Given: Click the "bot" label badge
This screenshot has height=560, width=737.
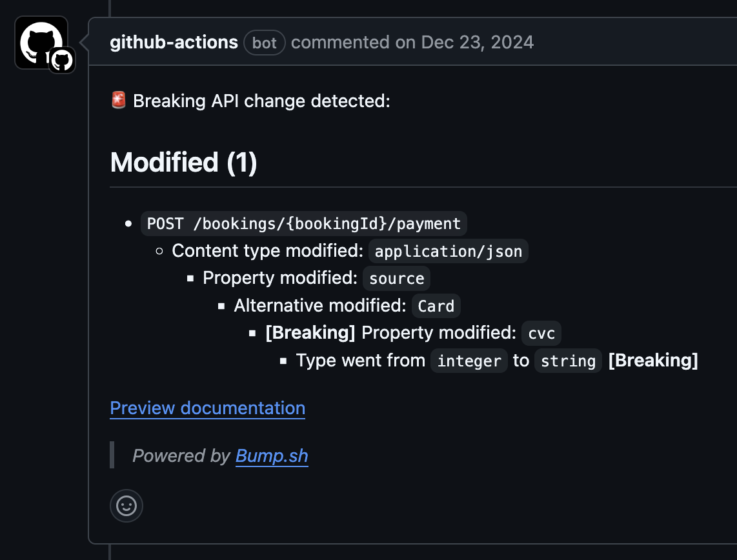Looking at the screenshot, I should click(x=265, y=43).
